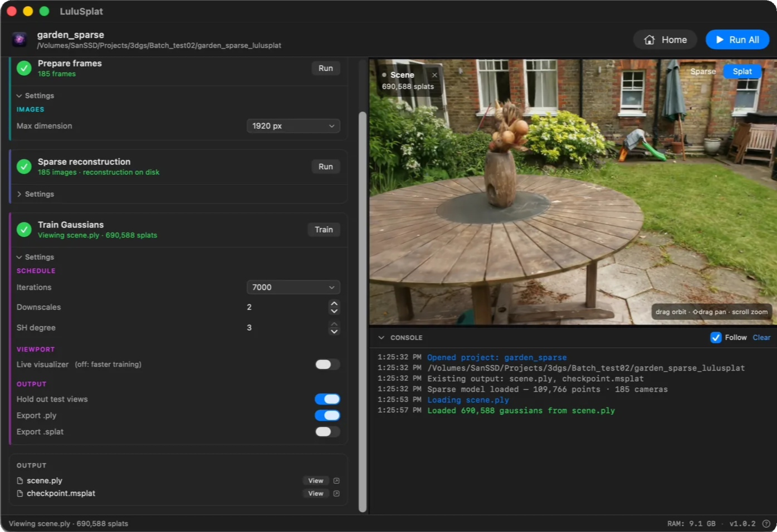This screenshot has height=532, width=777.
Task: Click the Run All button
Action: pos(737,40)
